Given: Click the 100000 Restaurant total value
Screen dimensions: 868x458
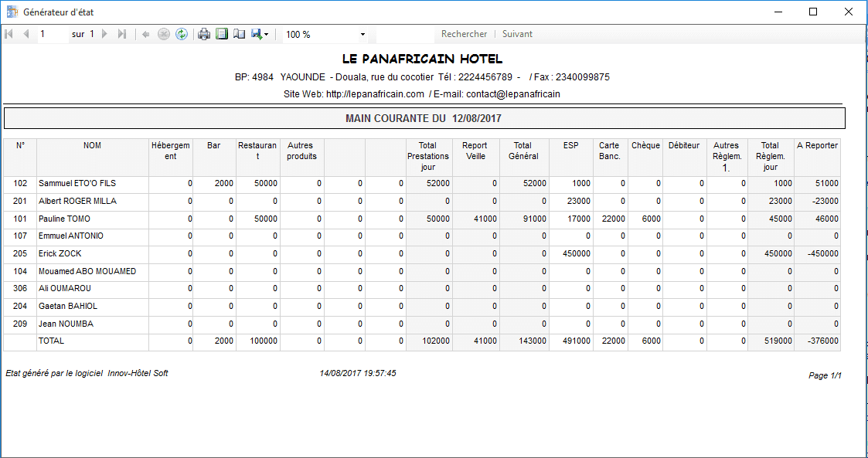Looking at the screenshot, I should point(264,341).
